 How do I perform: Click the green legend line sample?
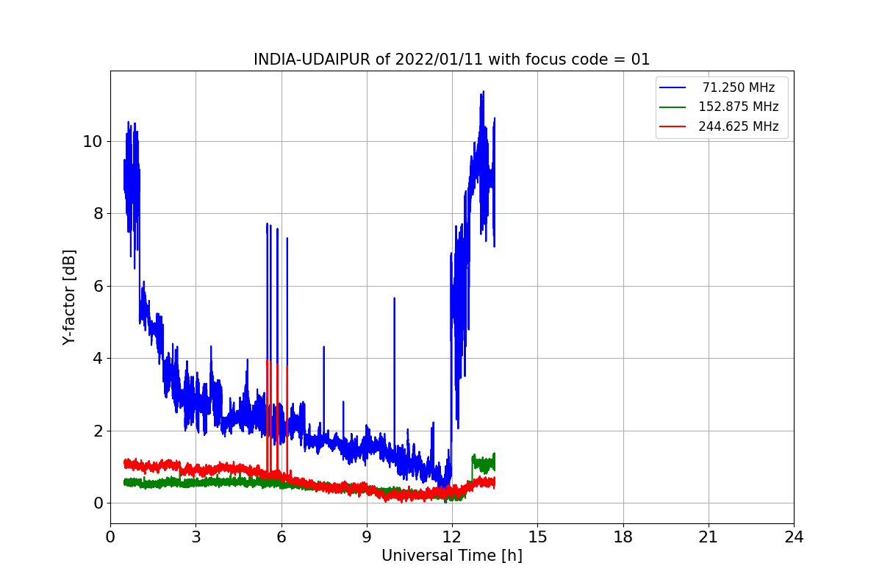pyautogui.click(x=673, y=107)
